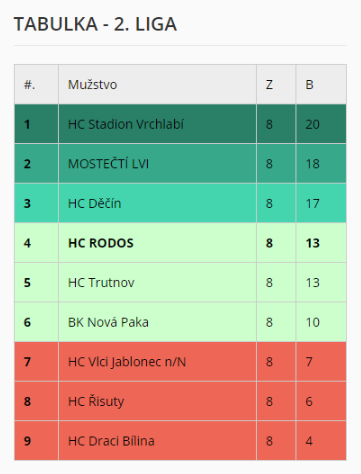The height and width of the screenshot is (474, 361).
Task: Click the 10 points cell for Nová Paka
Action: [321, 322]
